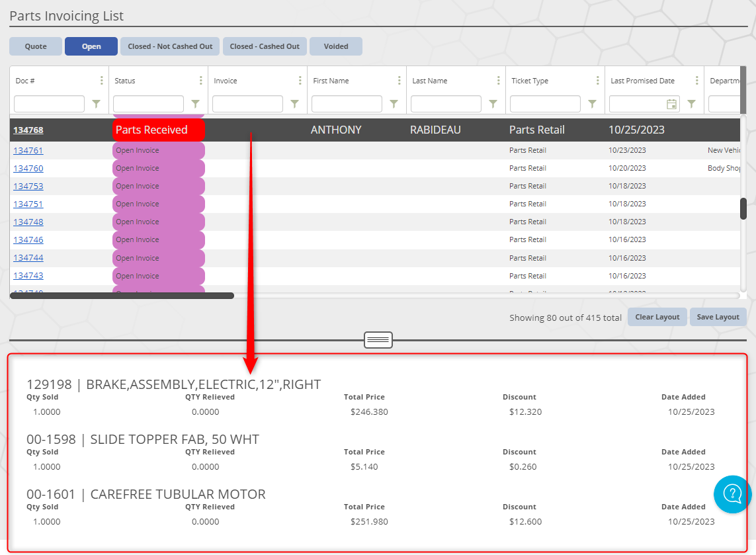Focus the Last Name filter input
Screen dimensions: 756x555
pyautogui.click(x=446, y=104)
